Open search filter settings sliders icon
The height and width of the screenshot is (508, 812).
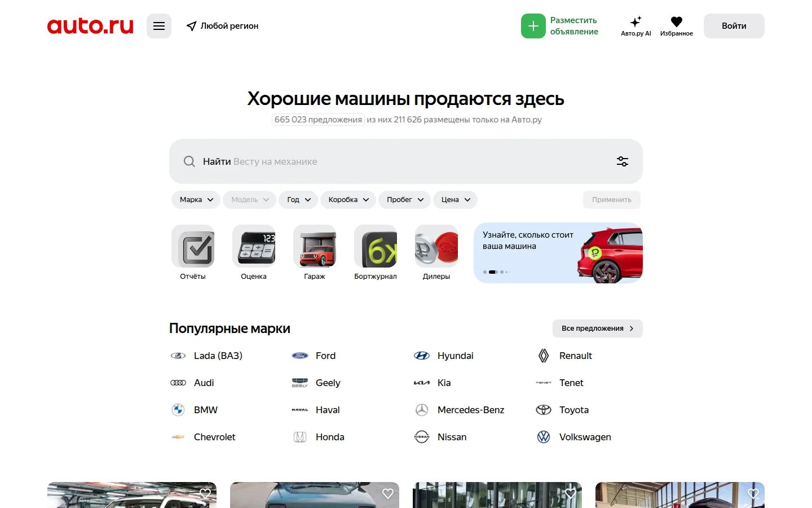[x=623, y=161]
